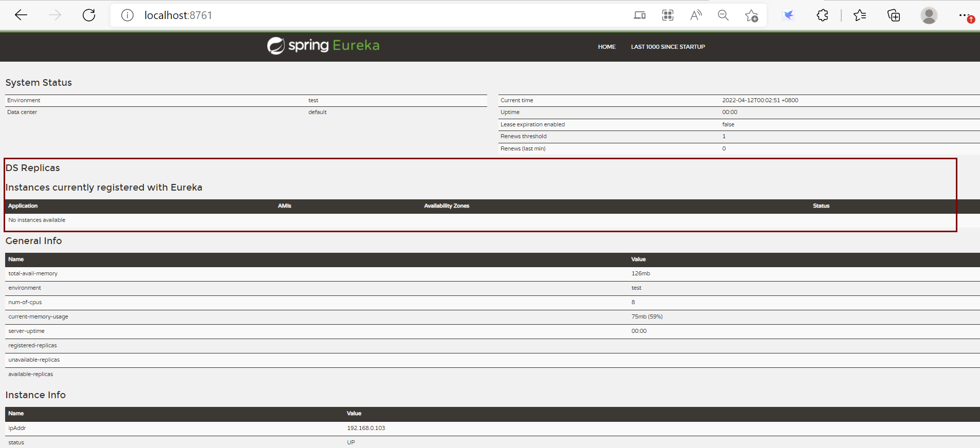Select the 'default' data center value

[318, 112]
